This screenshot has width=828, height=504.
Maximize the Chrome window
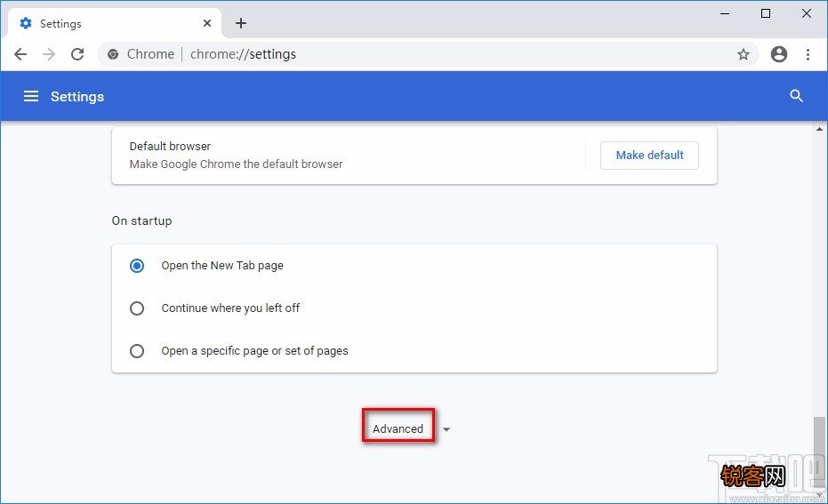pyautogui.click(x=766, y=13)
